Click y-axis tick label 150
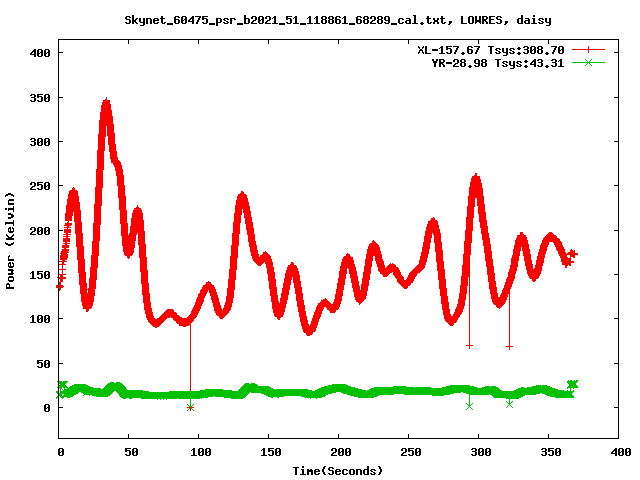 [40, 275]
